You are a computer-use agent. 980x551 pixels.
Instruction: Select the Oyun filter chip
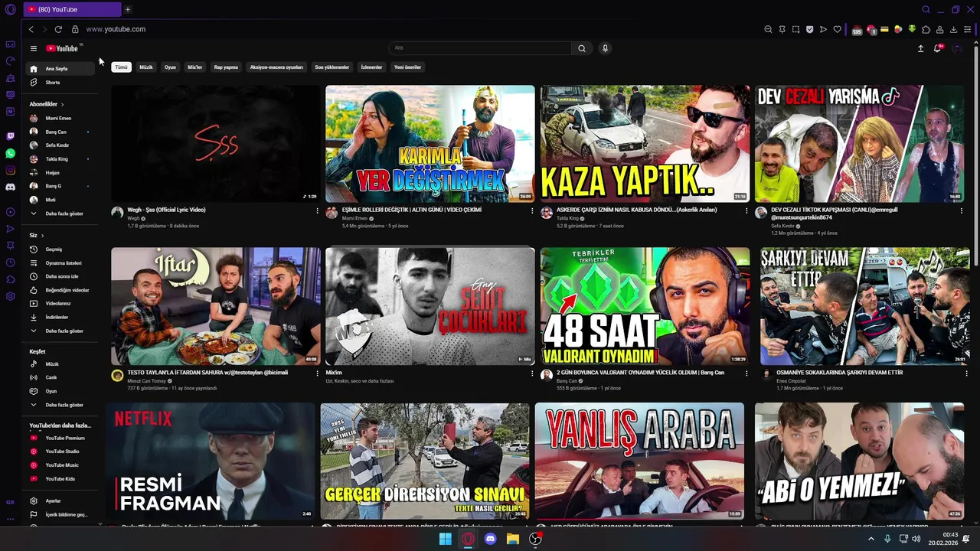[x=170, y=67]
